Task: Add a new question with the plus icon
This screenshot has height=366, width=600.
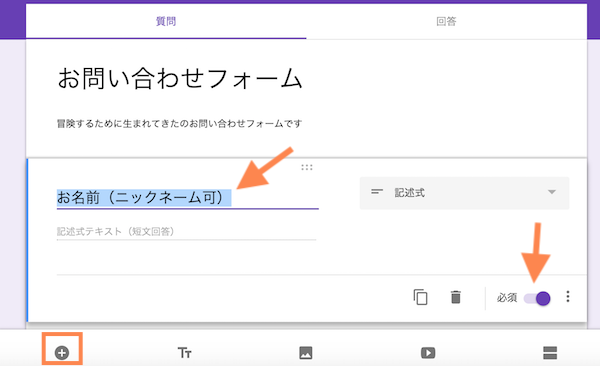Action: point(62,353)
